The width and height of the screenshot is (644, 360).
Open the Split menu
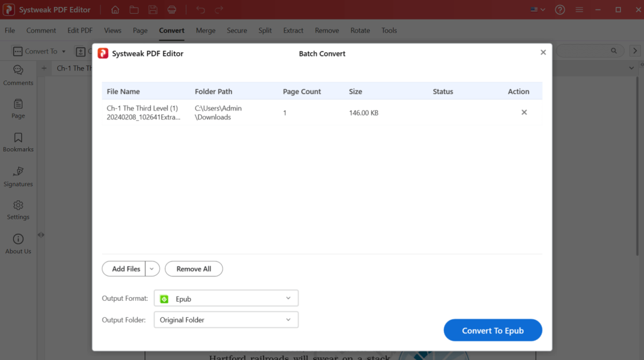click(265, 30)
